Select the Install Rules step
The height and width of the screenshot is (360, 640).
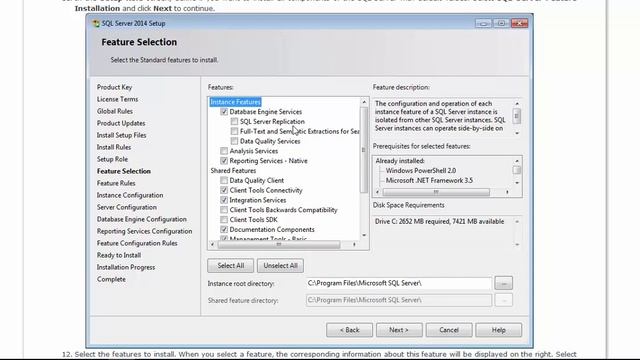click(x=113, y=147)
